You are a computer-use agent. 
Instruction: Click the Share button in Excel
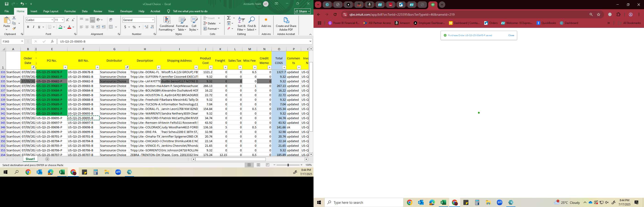point(302,11)
